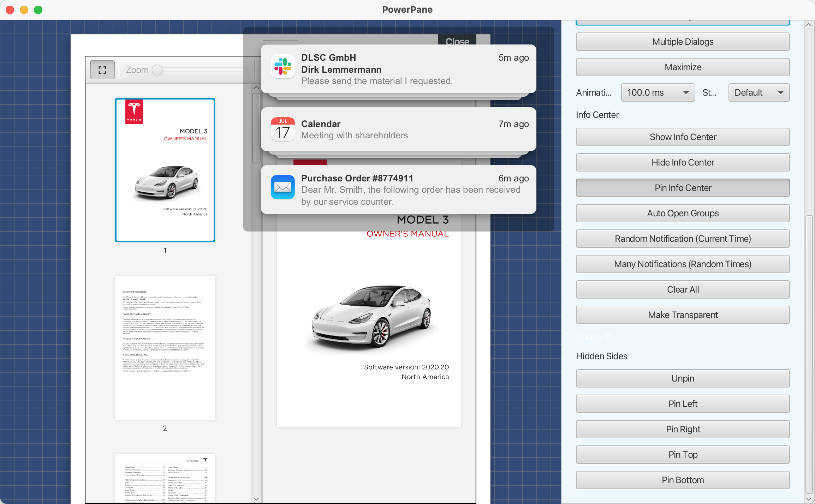Viewport: 815px width, 504px height.
Task: Enable Pin Info Center option
Action: (x=683, y=187)
